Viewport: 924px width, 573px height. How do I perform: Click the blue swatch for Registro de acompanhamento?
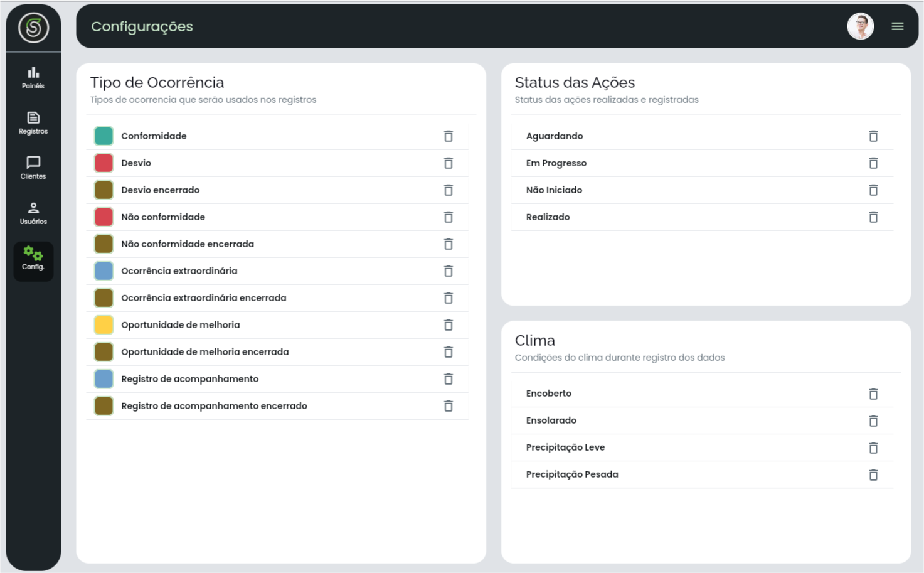click(x=104, y=378)
